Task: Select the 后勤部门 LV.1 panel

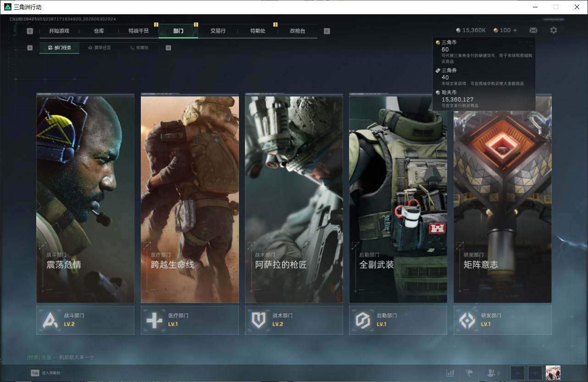Action: click(x=398, y=320)
